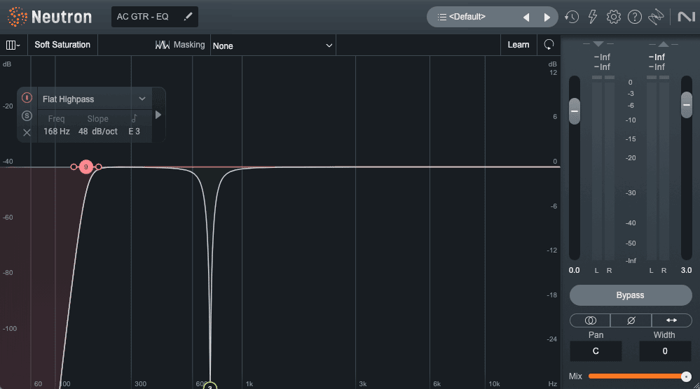Click the Neutron logo icon

[x=17, y=17]
